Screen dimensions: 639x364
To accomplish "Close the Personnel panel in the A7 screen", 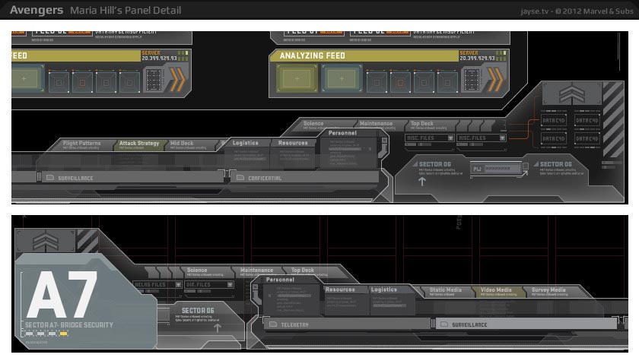I will (256, 287).
